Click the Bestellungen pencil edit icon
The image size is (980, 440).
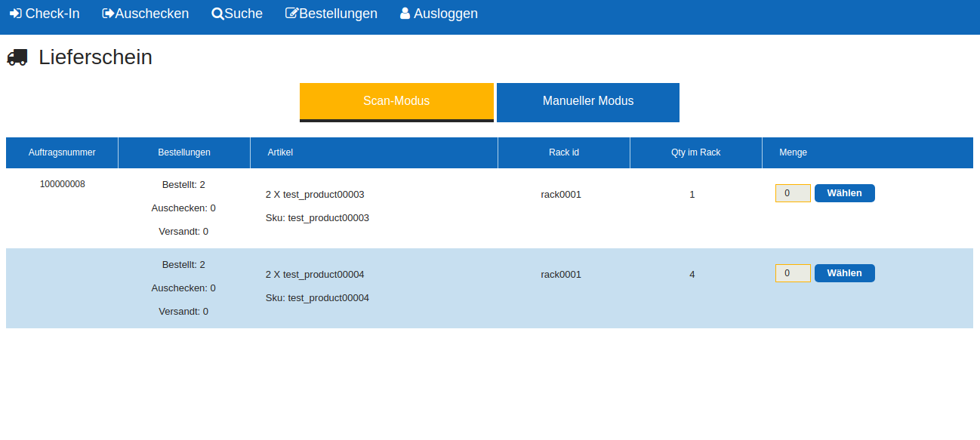tap(291, 14)
